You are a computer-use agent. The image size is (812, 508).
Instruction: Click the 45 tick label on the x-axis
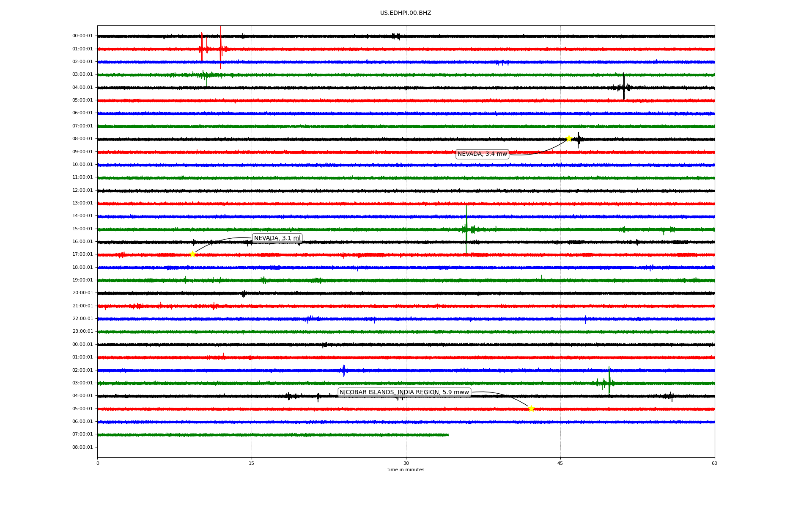tap(560, 463)
